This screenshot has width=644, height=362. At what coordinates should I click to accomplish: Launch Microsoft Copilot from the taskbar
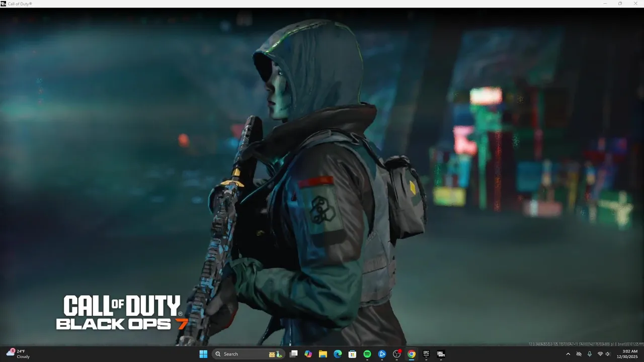coord(308,354)
